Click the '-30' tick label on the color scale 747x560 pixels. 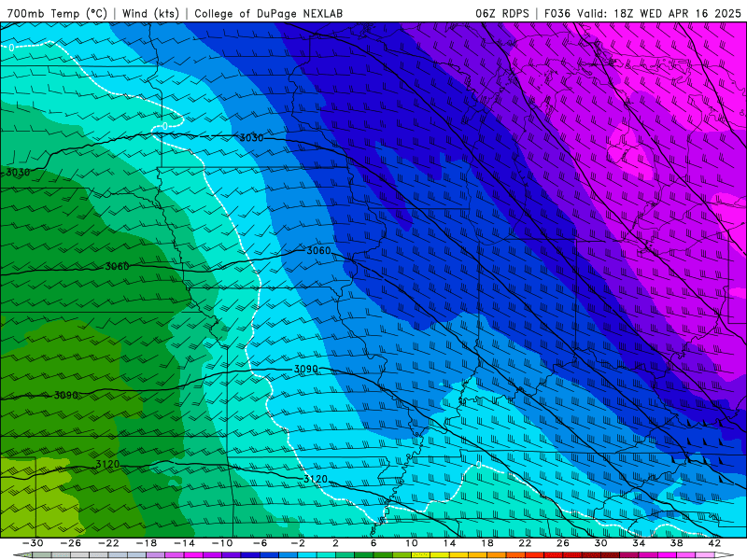point(33,543)
